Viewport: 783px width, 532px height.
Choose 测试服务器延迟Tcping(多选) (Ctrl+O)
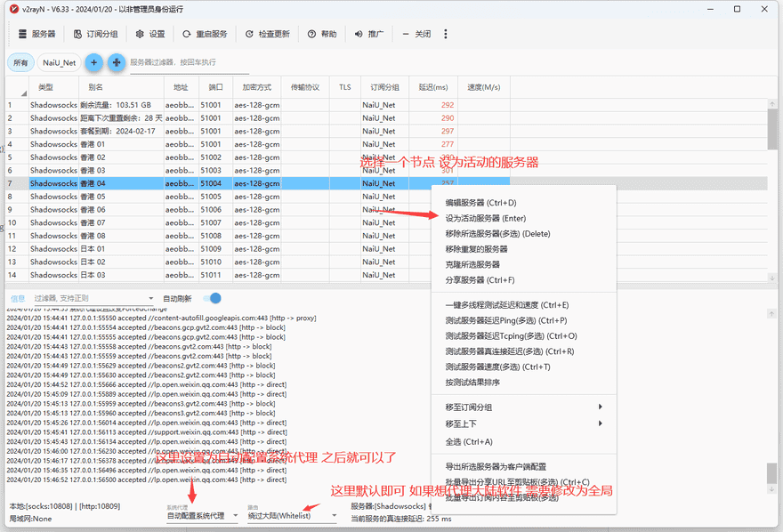tap(524, 336)
